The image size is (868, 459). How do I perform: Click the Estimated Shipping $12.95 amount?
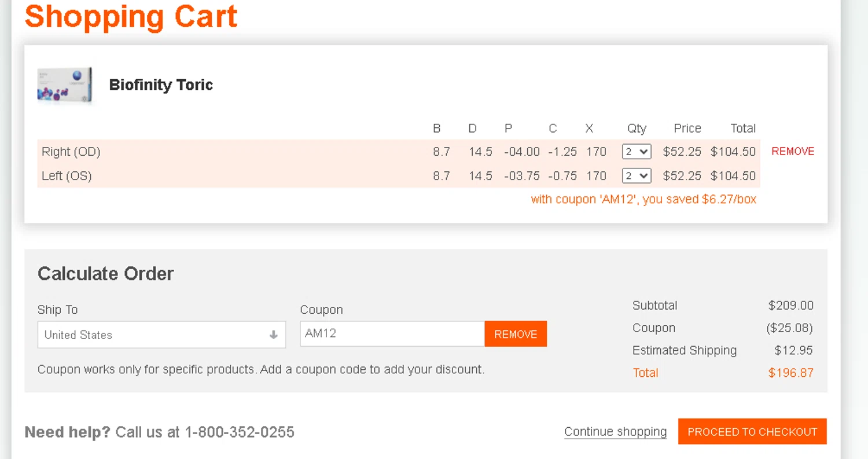793,350
